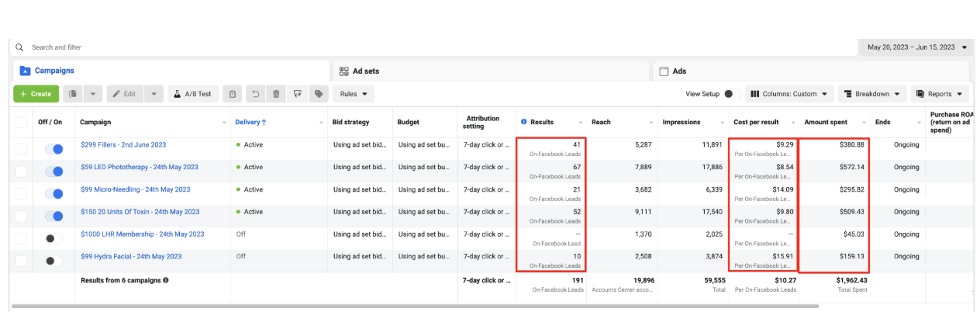
Task: Toggle off $299 Fillers campaign
Action: point(54,149)
